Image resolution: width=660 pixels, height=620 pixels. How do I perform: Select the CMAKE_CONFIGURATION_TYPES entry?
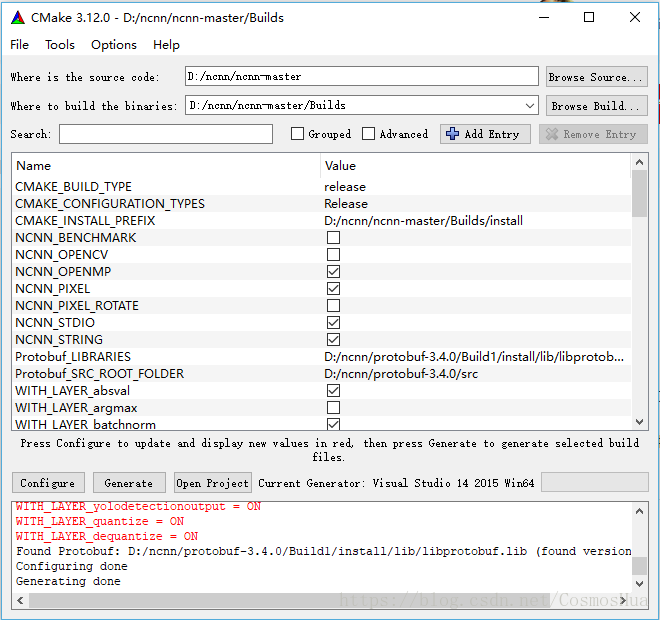pos(110,204)
